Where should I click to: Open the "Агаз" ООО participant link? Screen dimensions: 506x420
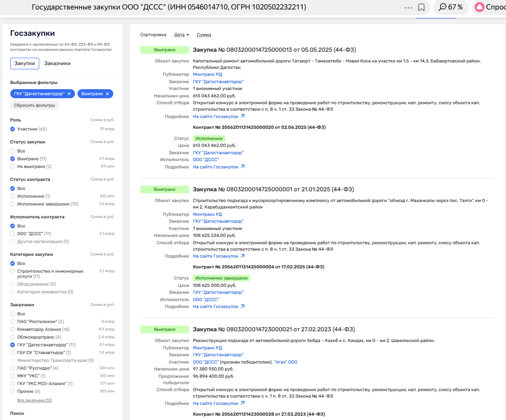point(286,362)
